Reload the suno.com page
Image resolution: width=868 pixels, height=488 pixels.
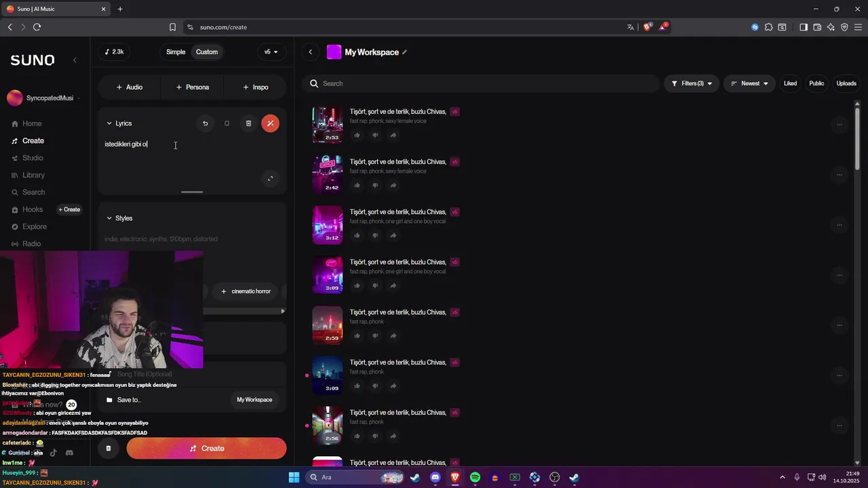tap(37, 27)
